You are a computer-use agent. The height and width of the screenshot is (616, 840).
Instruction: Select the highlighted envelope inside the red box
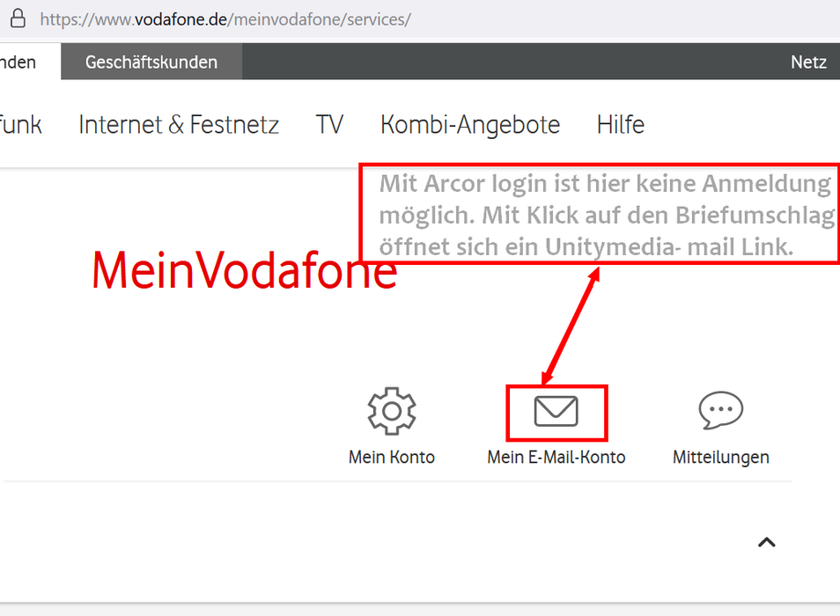click(556, 410)
